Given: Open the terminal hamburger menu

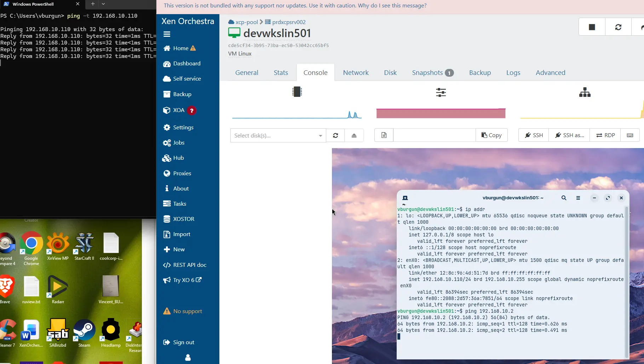Looking at the screenshot, I should point(578,198).
